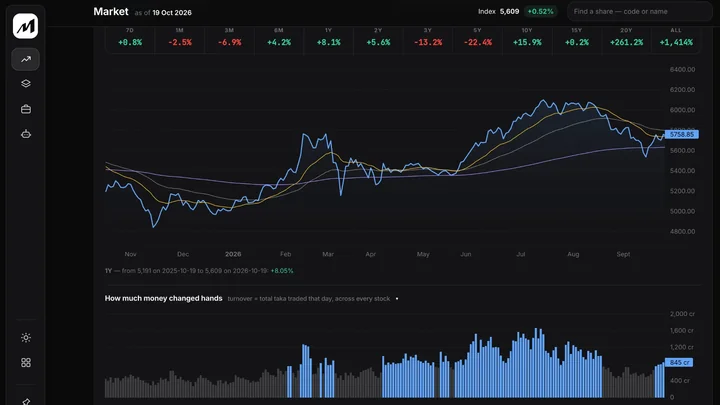Click the Aug label on time axis
Screen dimensions: 720x405
click(573, 254)
